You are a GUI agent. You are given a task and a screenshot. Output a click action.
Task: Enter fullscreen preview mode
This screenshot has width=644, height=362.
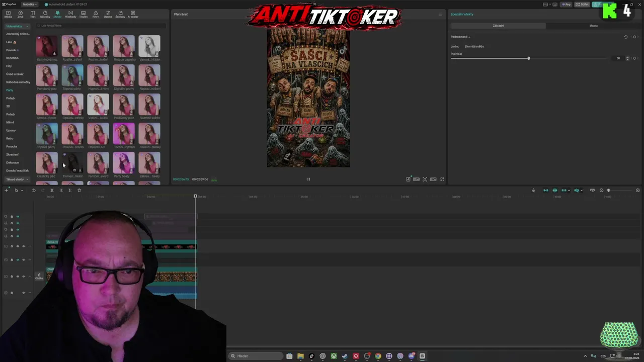pos(442,179)
